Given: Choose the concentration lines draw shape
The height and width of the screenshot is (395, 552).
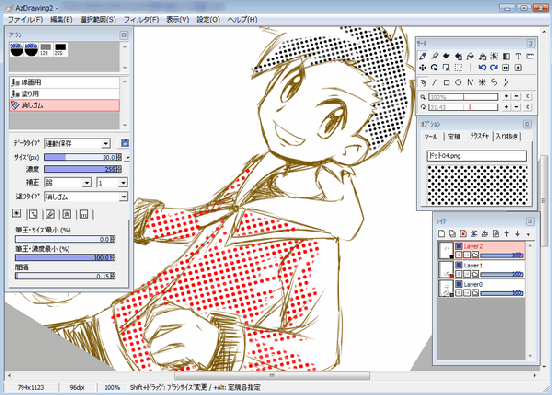Looking at the screenshot, I should 482,82.
